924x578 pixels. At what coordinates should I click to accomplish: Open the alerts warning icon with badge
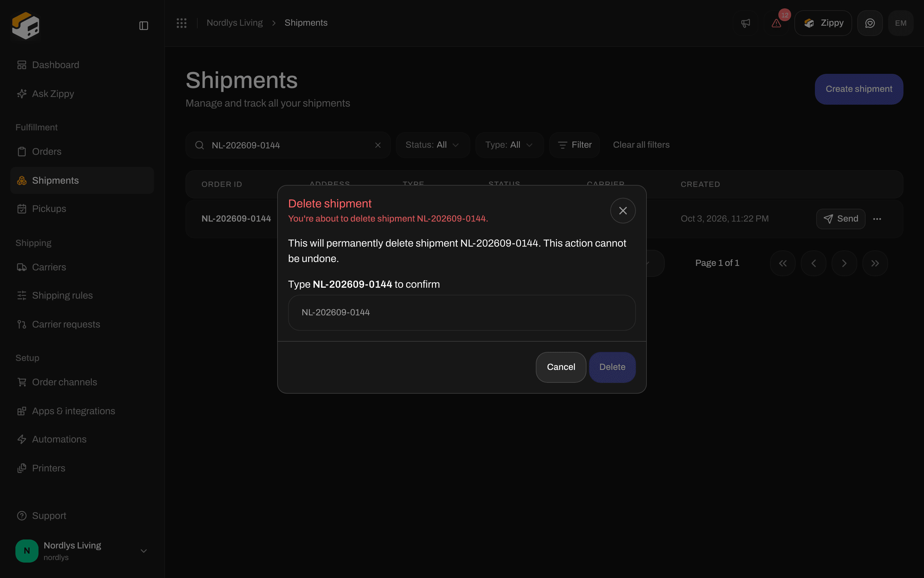pyautogui.click(x=776, y=23)
